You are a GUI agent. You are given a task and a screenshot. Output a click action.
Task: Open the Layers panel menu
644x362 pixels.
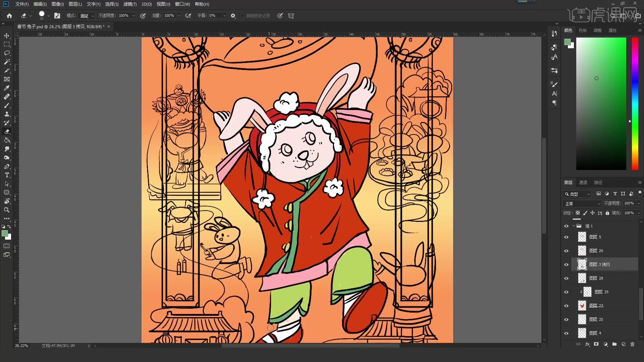tap(640, 182)
